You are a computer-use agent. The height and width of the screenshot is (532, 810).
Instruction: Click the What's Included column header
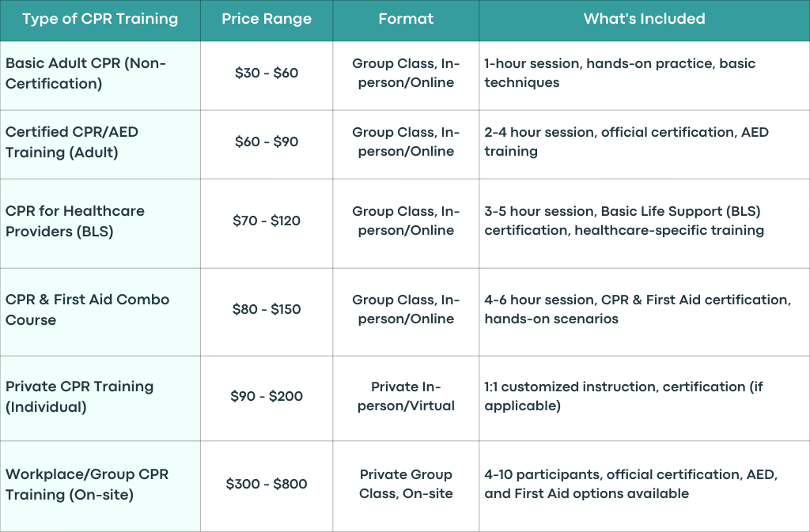(644, 19)
